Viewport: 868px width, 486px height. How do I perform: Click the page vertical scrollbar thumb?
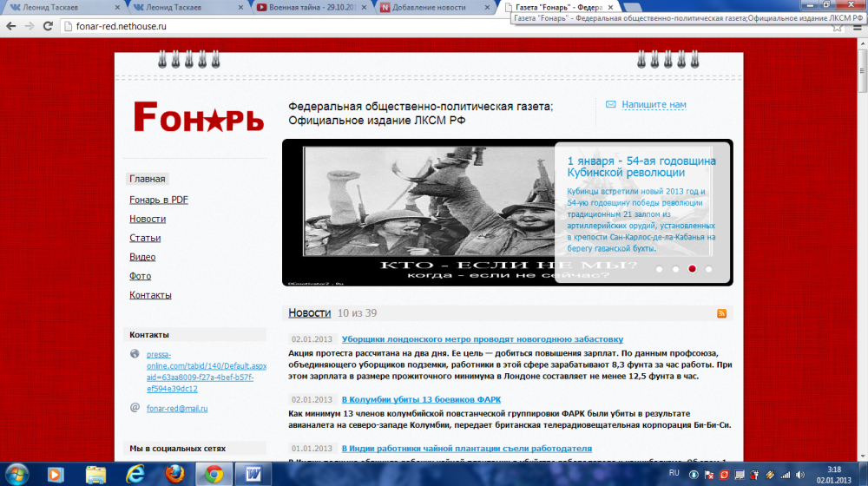[863, 72]
